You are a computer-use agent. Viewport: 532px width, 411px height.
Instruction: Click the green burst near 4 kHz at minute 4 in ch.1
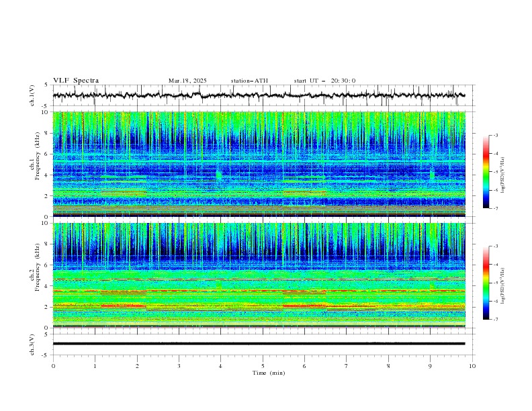[219, 175]
